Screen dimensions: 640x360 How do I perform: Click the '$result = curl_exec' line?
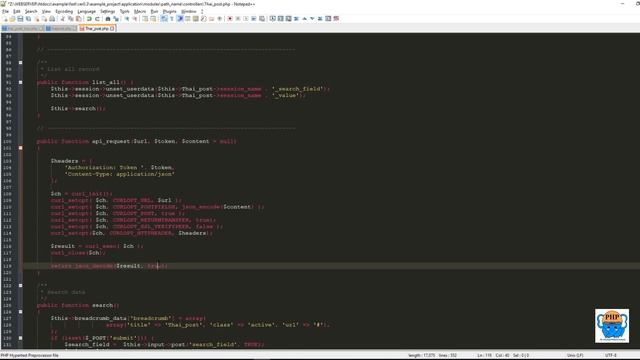pos(97,246)
